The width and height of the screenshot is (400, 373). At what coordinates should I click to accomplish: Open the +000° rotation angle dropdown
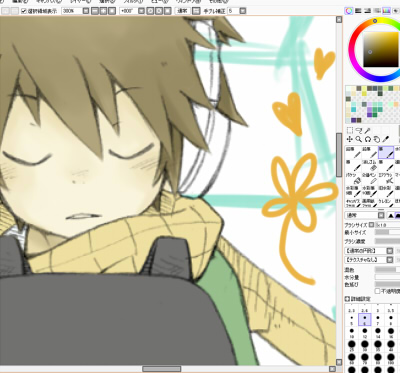tap(141, 11)
